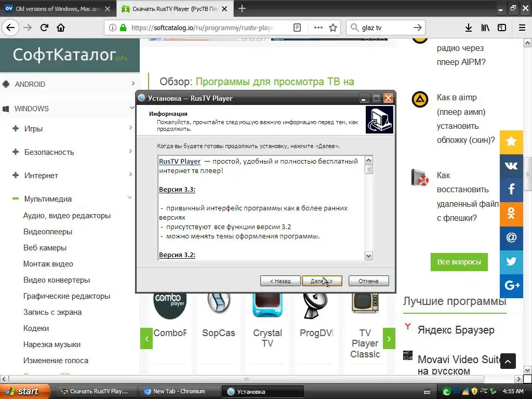This screenshot has height=399, width=532.
Task: Click up arrow of installer info scrollbar
Action: coord(368,160)
